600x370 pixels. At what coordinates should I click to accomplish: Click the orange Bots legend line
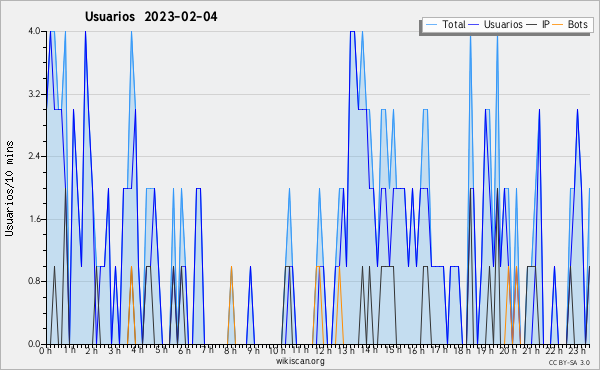558,25
